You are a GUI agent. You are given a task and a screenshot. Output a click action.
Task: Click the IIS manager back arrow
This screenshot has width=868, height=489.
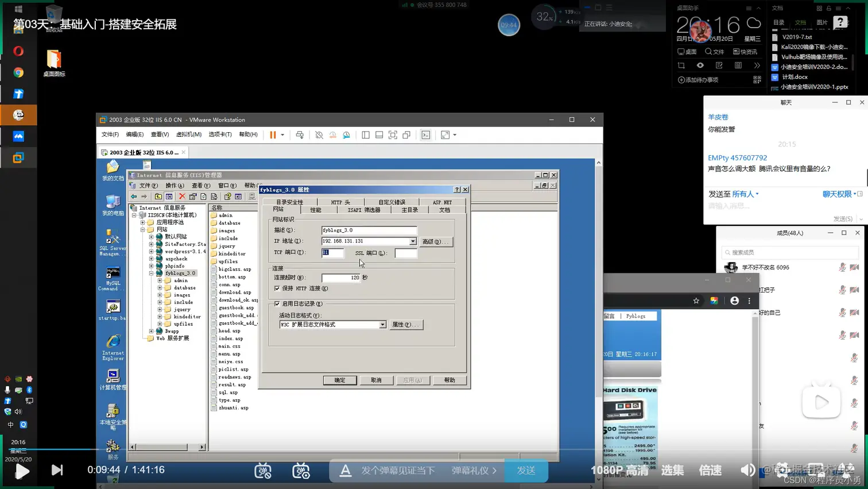click(134, 197)
